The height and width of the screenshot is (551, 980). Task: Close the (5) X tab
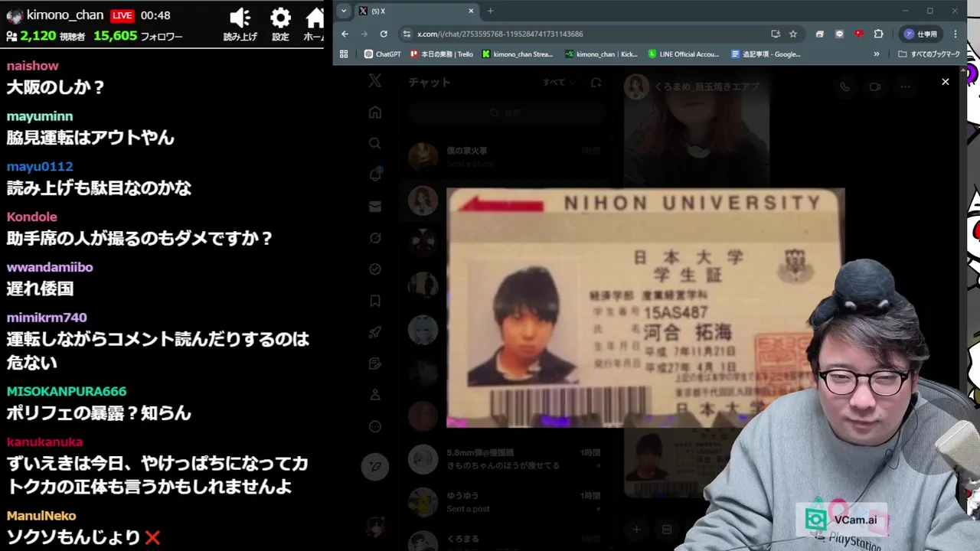pyautogui.click(x=471, y=11)
